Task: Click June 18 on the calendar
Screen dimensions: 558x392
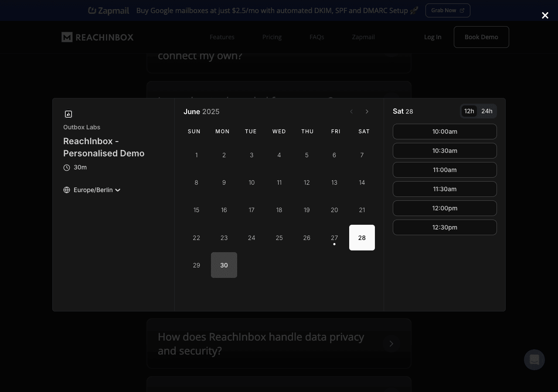Action: click(279, 210)
